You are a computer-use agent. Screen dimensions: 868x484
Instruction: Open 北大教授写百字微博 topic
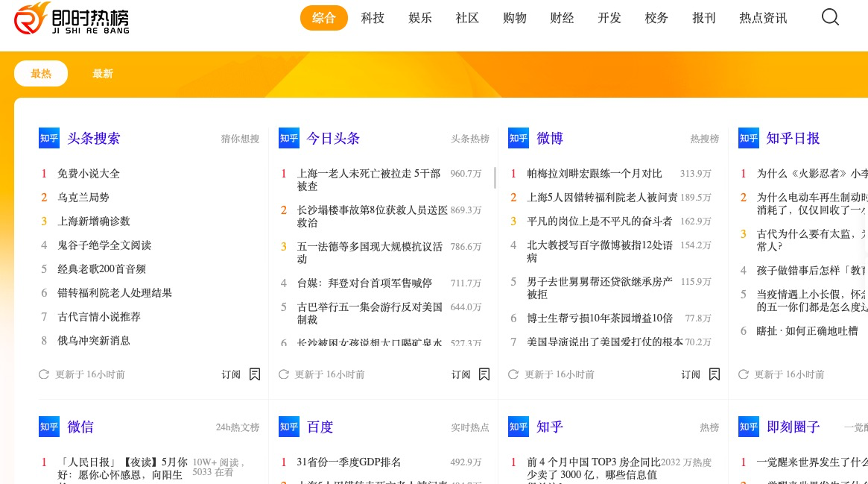[600, 251]
